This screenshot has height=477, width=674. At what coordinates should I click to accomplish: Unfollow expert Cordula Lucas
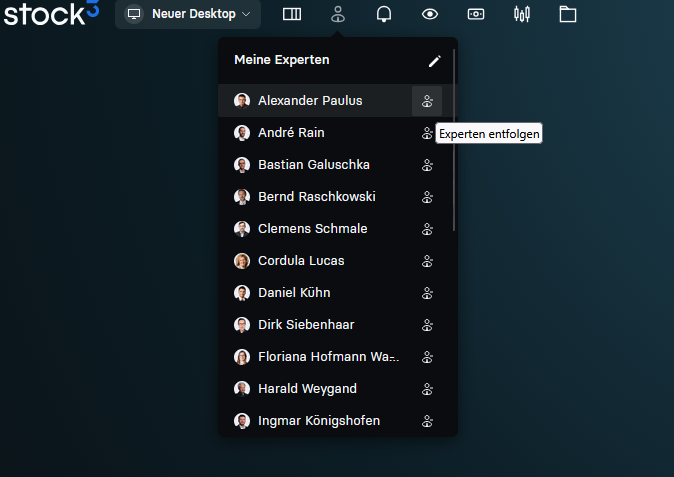pyautogui.click(x=427, y=261)
